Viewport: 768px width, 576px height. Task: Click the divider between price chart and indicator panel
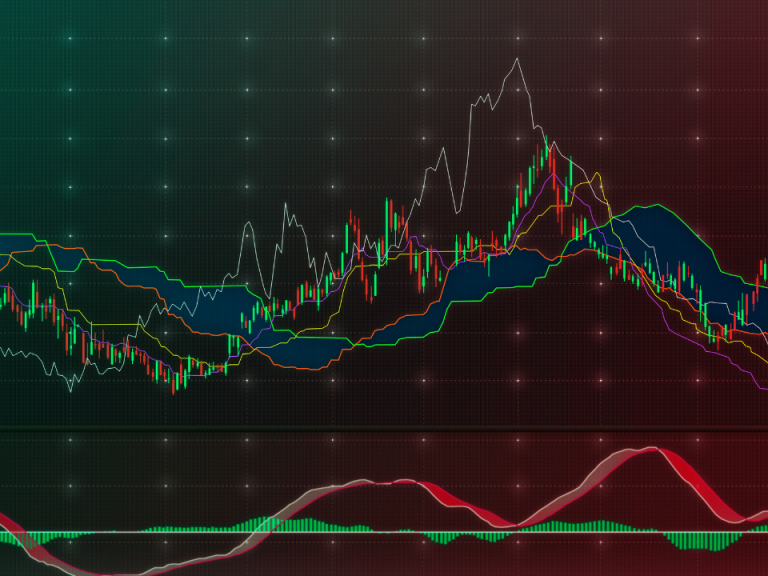click(384, 430)
